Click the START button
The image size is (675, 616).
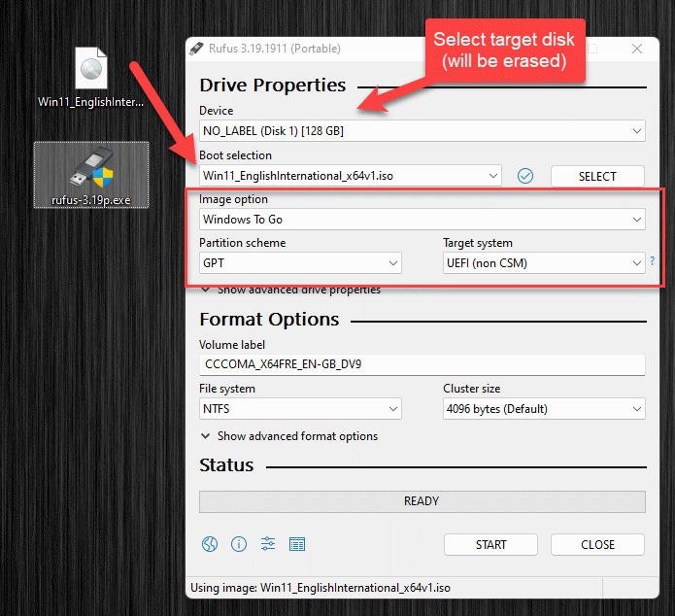(490, 544)
